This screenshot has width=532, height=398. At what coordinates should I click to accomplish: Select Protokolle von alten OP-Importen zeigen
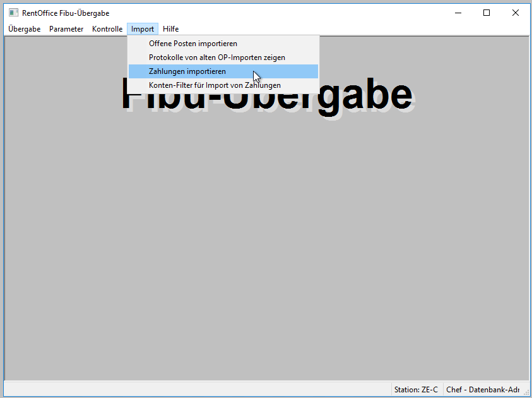click(x=223, y=57)
